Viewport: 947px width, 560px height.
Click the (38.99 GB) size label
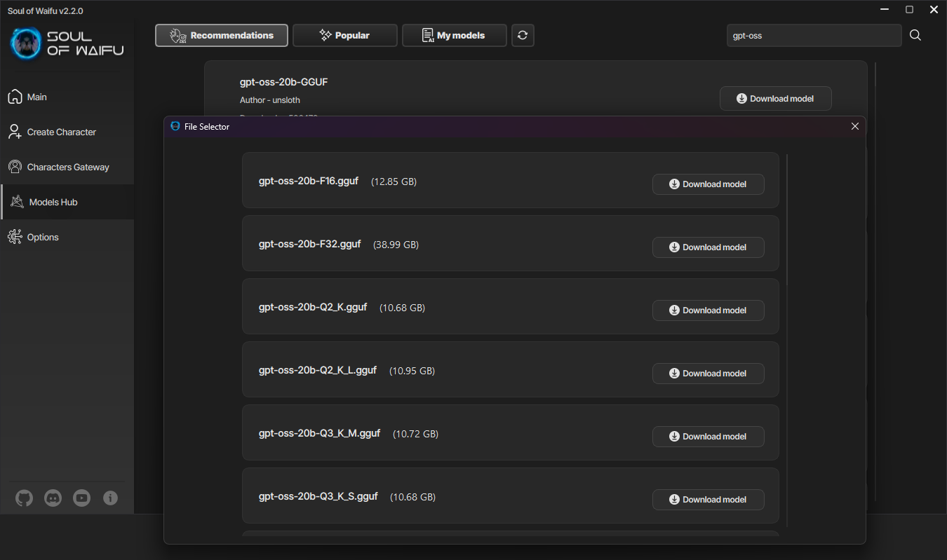click(396, 245)
